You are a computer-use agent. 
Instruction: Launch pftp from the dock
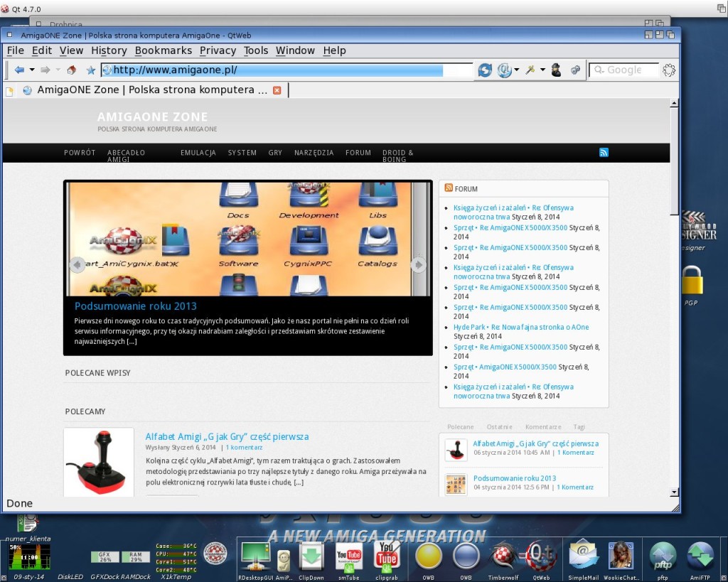[663, 556]
